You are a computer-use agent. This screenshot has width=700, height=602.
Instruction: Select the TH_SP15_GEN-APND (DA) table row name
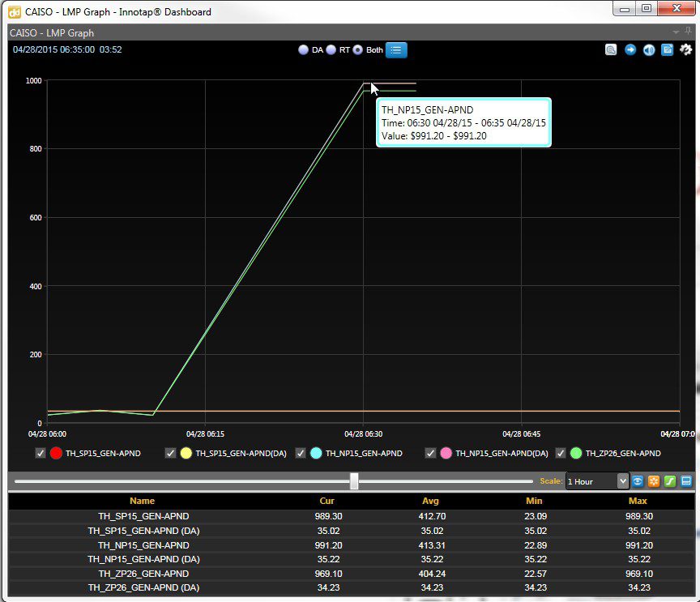click(143, 531)
